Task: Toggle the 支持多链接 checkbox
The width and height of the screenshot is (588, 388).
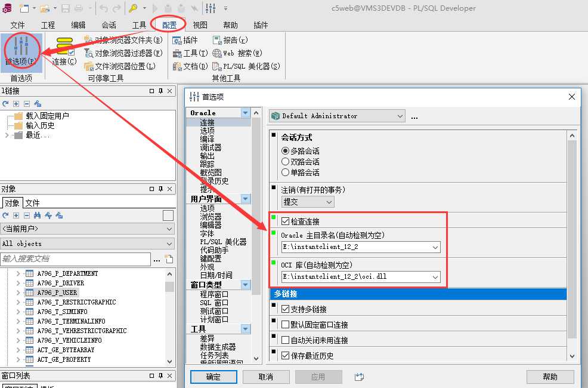Action: [285, 309]
